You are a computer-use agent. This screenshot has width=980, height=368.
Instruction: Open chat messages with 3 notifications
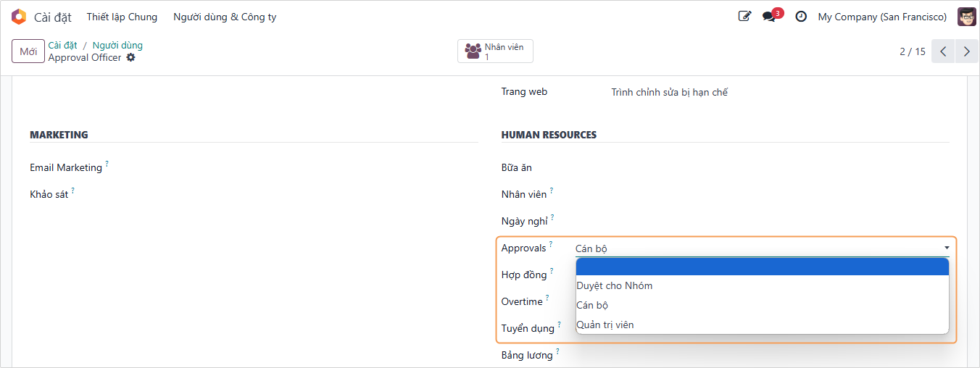(770, 17)
